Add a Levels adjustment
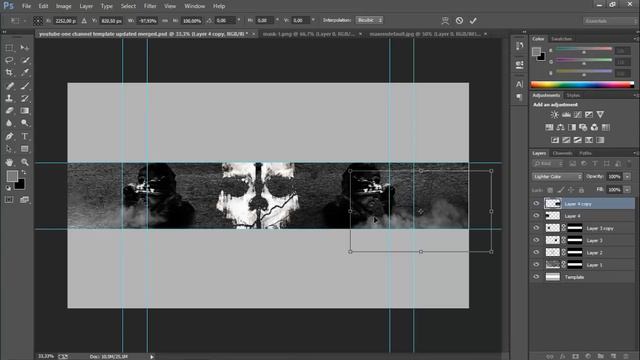This screenshot has width=640, height=360. 566,115
